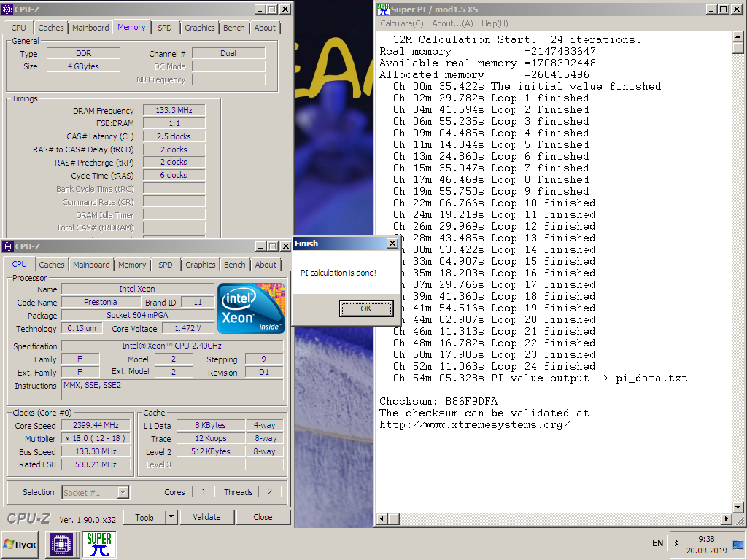Viewport: 747px width, 560px height.
Task: Click the Super PI vertical scrollbar thumb
Action: coord(738,48)
